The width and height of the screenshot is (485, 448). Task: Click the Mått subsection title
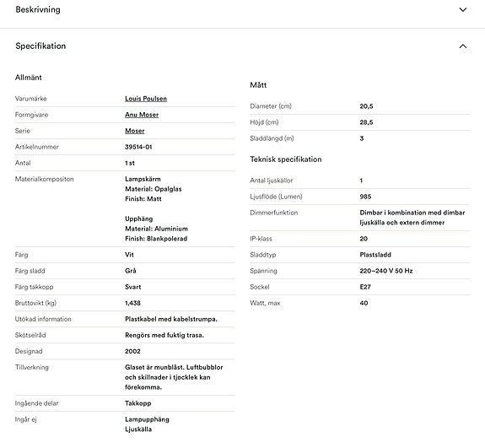[258, 84]
